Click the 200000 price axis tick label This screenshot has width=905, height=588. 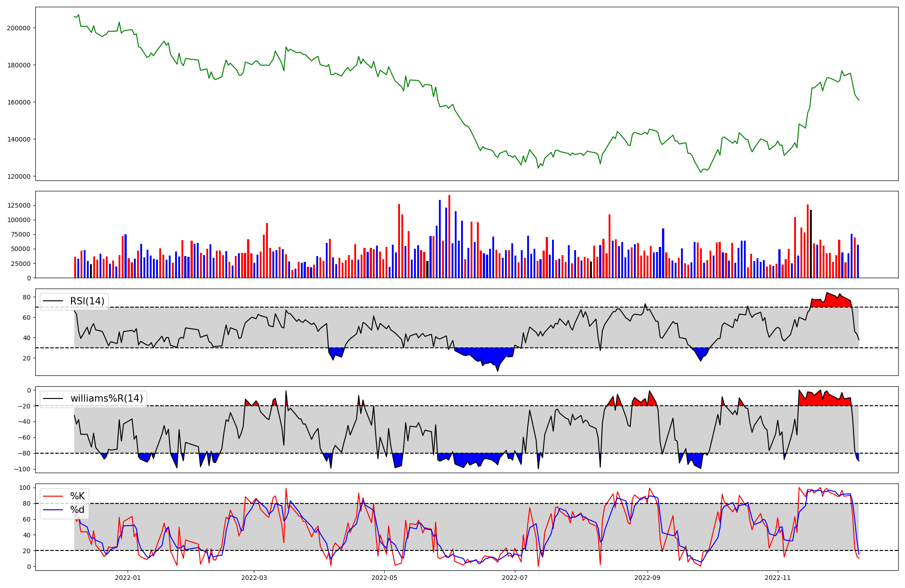(19, 28)
